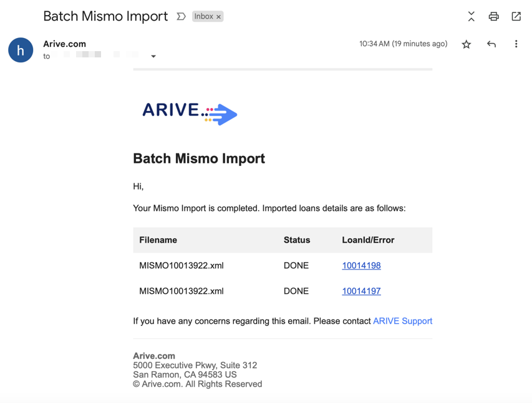
Task: Open loan ID 10014197 link
Action: click(361, 291)
